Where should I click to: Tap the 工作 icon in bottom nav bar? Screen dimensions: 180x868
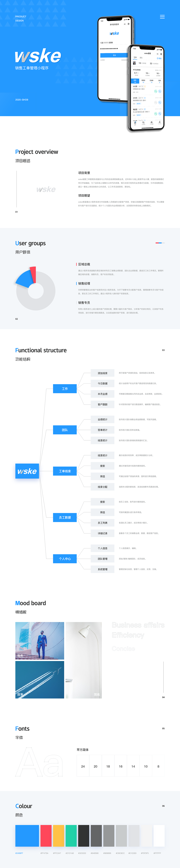click(x=135, y=123)
